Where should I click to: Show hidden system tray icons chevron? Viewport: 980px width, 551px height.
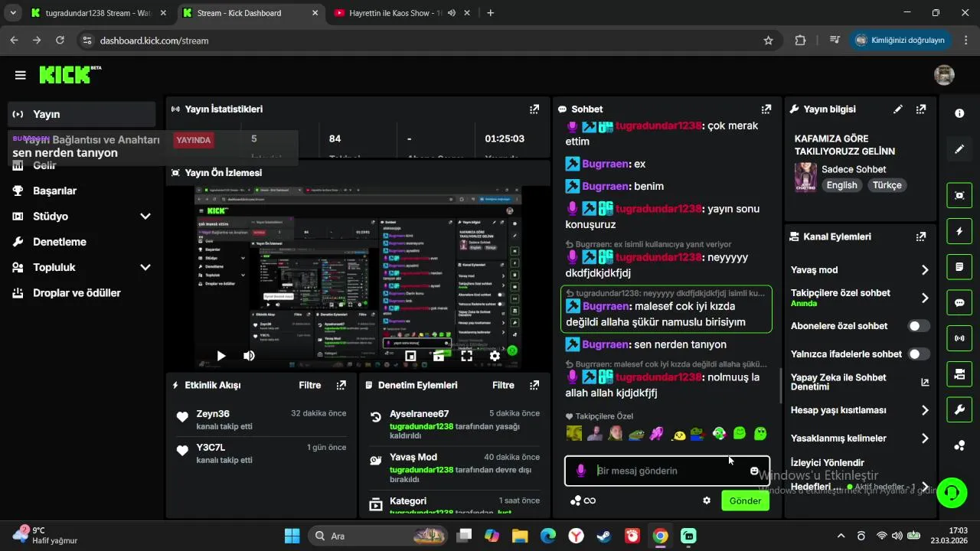(841, 536)
